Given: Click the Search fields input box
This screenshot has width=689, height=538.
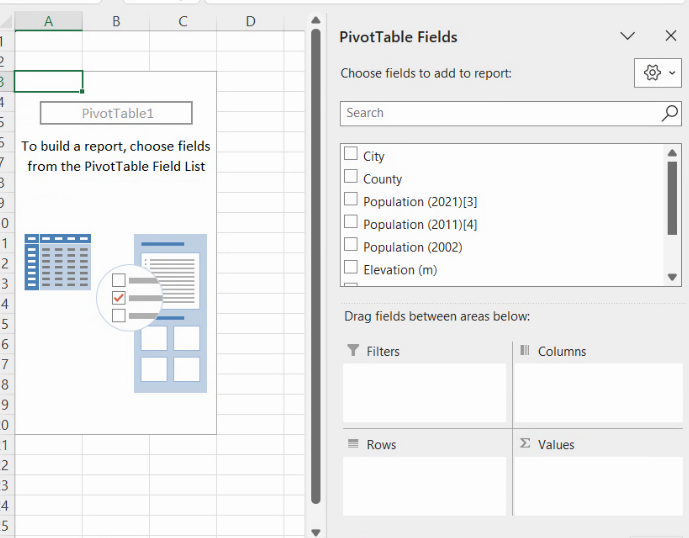Looking at the screenshot, I should [500, 113].
